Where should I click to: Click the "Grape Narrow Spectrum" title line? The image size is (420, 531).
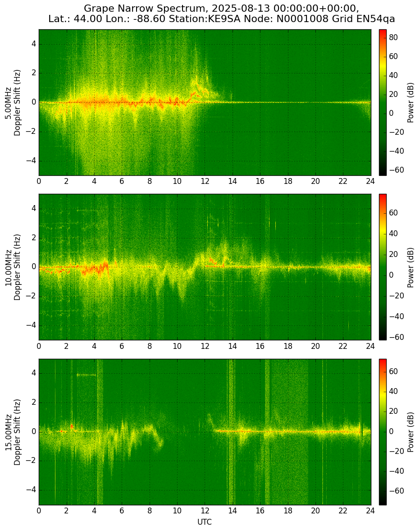pos(222,8)
